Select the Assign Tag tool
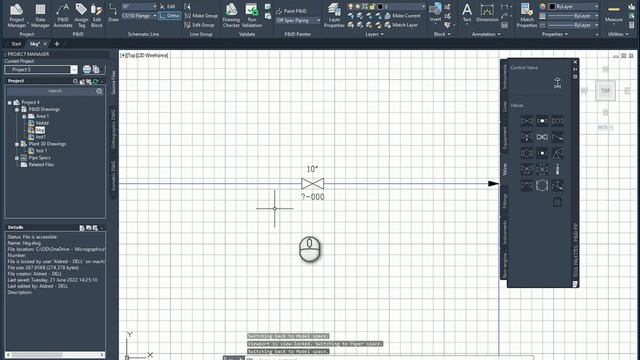This screenshot has height=360, width=640. click(81, 16)
